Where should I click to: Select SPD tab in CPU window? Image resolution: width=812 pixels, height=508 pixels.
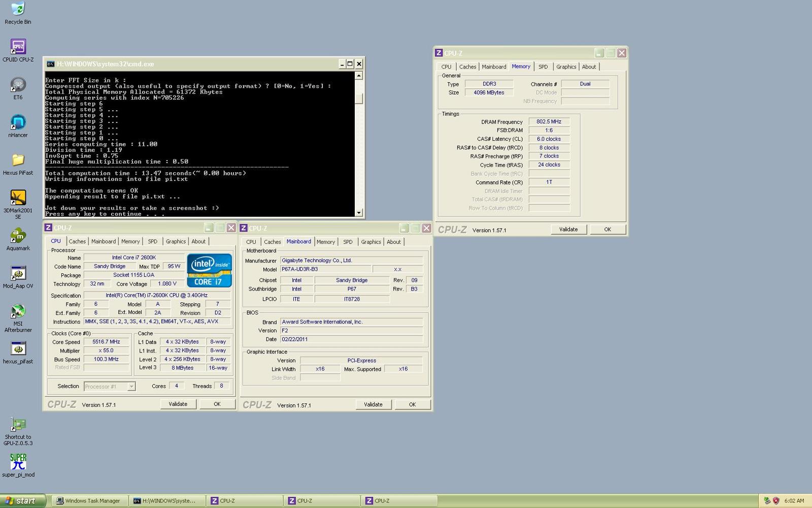(153, 241)
